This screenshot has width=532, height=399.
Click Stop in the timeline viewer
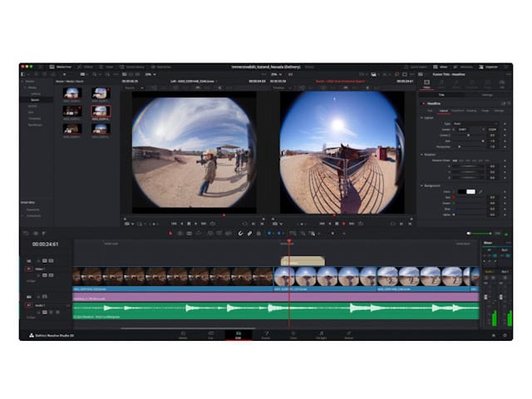[x=337, y=224]
